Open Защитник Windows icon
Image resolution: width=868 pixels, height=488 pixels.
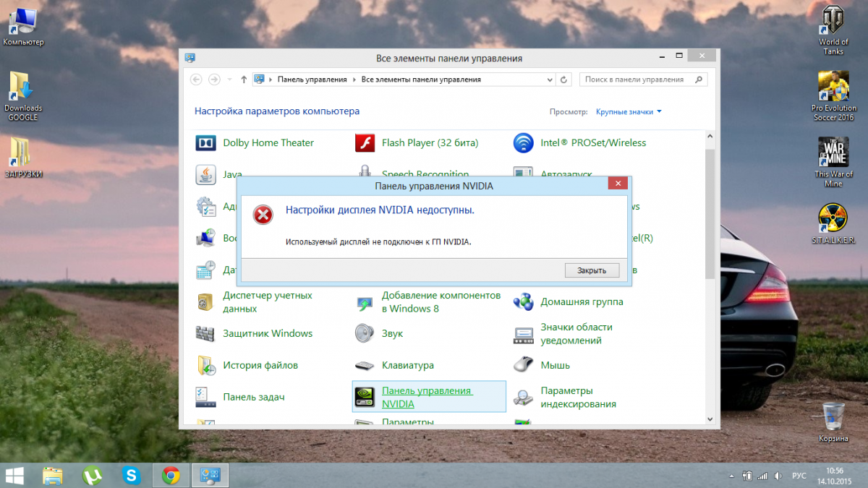coord(206,334)
